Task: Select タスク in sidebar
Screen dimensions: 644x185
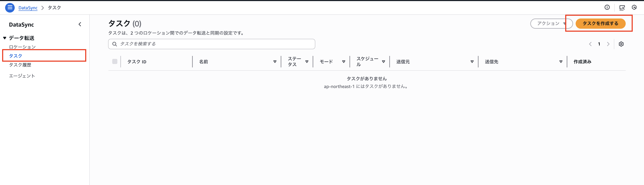Action: [x=16, y=56]
